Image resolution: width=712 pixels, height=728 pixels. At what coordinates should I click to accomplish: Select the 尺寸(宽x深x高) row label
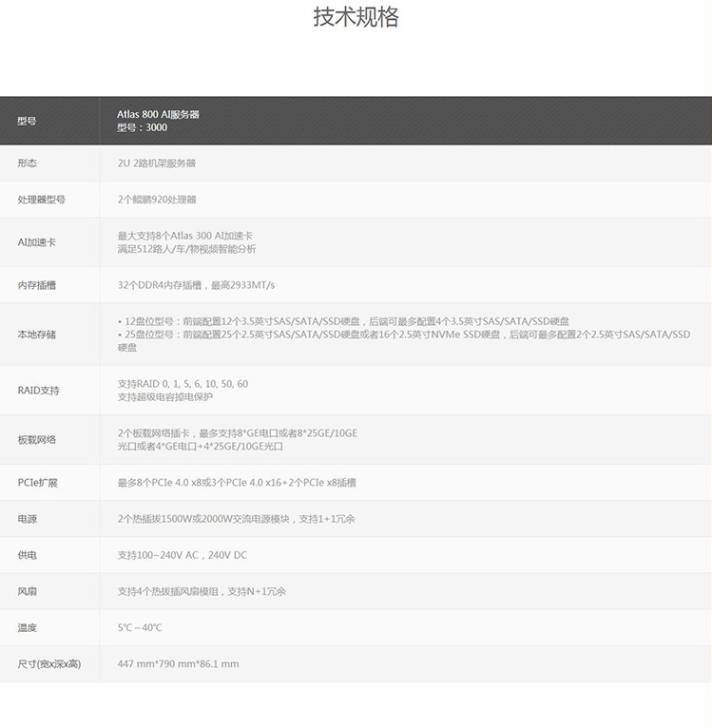coord(48,663)
